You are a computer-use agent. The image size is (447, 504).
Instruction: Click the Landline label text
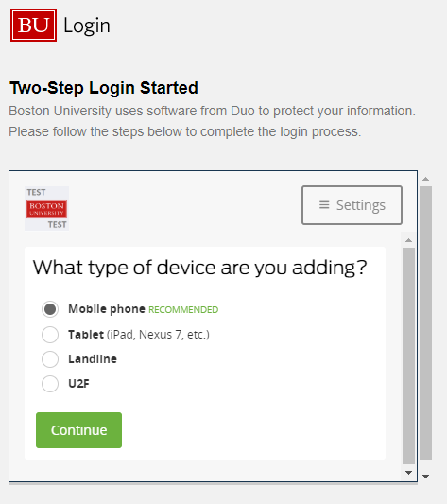(93, 359)
